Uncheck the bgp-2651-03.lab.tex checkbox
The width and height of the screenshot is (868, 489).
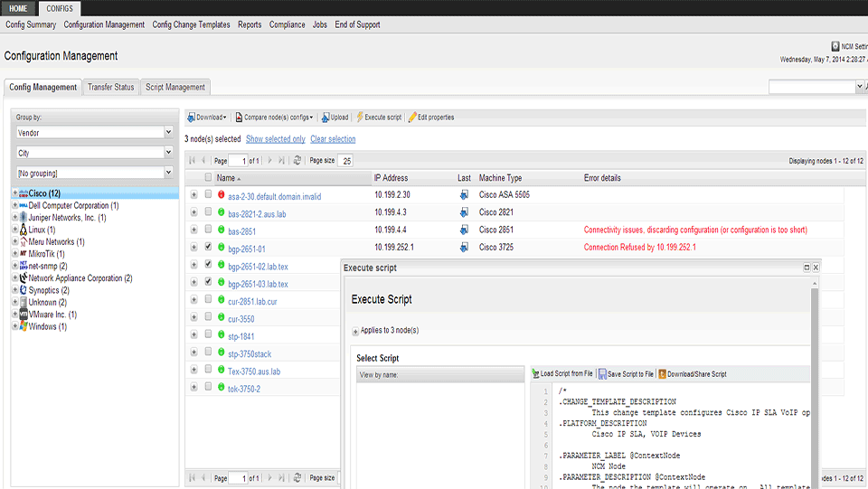208,282
